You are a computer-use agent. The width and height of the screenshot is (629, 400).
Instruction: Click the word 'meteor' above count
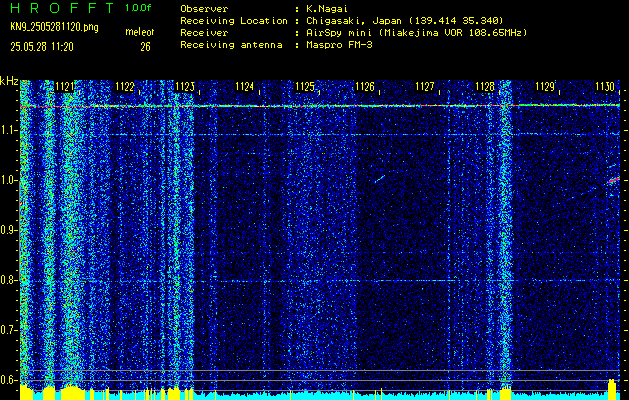pos(140,32)
